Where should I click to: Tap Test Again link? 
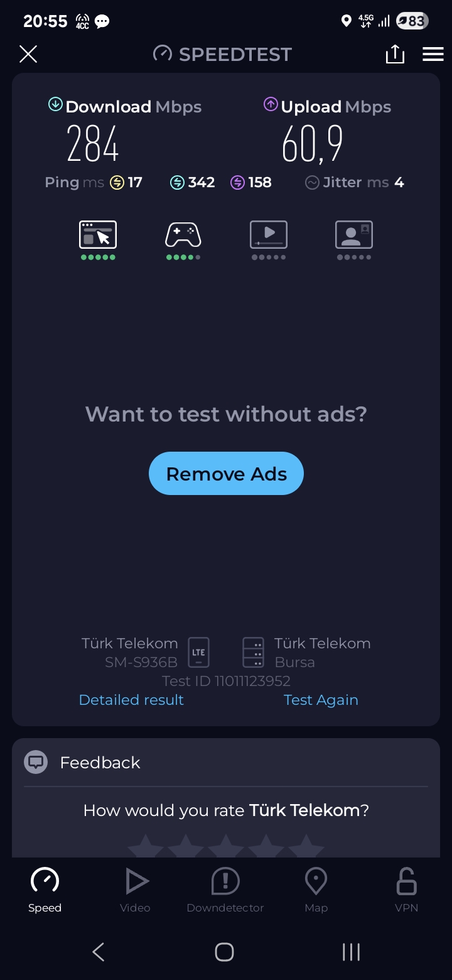(321, 700)
